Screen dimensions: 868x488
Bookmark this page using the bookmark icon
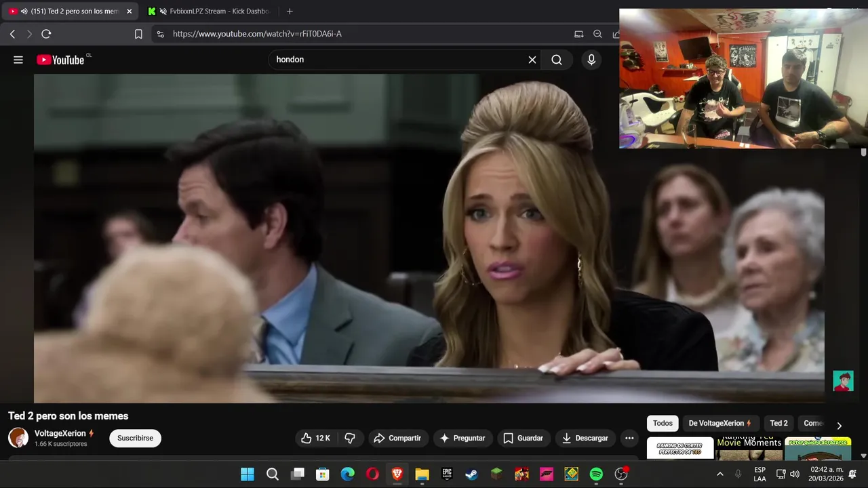click(138, 34)
